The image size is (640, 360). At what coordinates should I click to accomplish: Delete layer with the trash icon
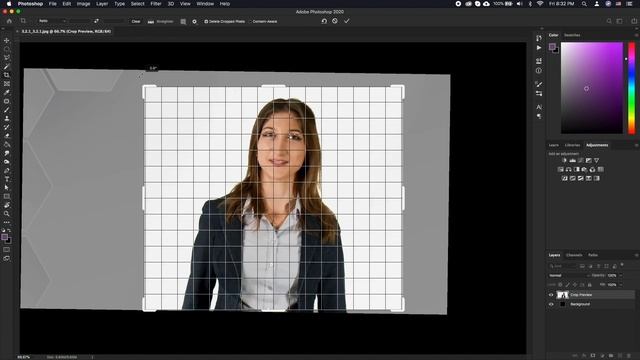pos(630,356)
